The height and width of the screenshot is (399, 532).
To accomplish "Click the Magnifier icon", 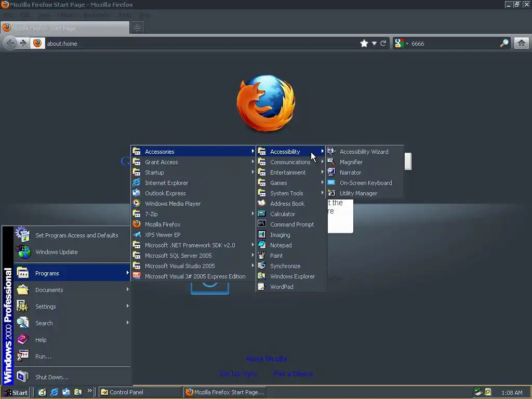I will pyautogui.click(x=331, y=162).
